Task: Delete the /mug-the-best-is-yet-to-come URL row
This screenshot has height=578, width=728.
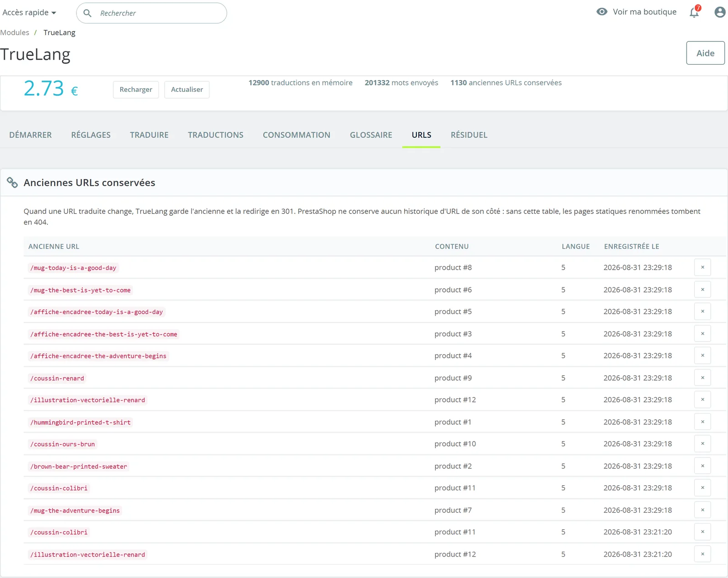Action: coord(703,290)
